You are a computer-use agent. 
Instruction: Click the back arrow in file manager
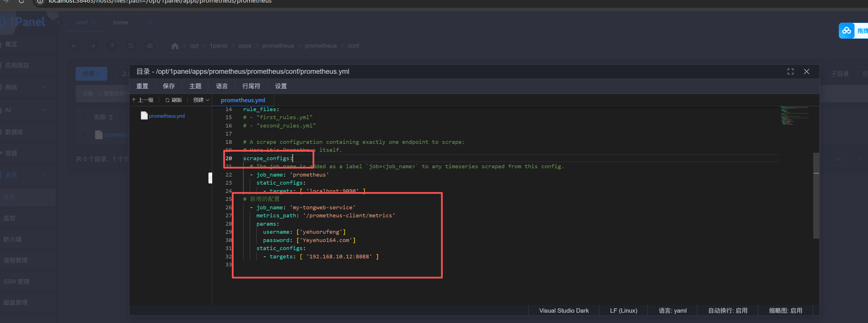pos(74,46)
